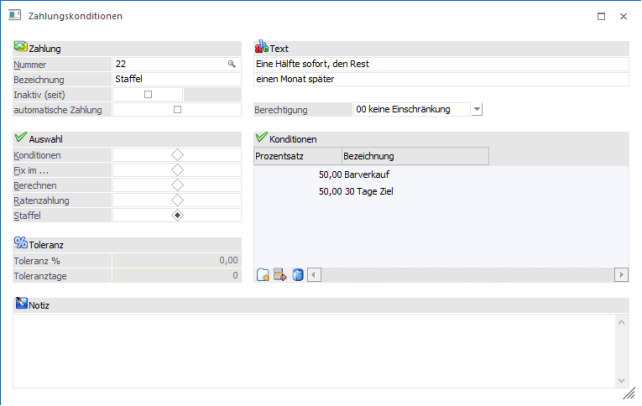Viewport: 642px width, 406px height.
Task: Open the Berechtigung dropdown arrow
Action: click(476, 109)
